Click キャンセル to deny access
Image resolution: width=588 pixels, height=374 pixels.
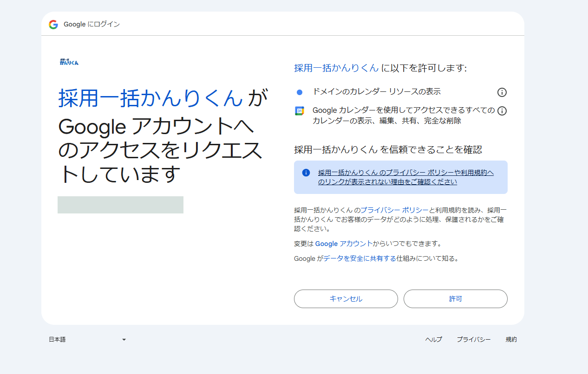click(x=346, y=299)
